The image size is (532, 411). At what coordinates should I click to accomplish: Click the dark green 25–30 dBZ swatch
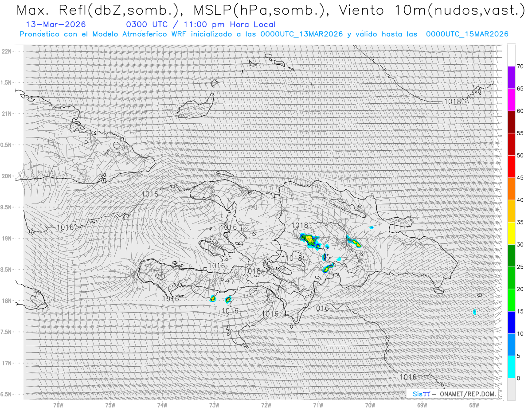pos(511,255)
